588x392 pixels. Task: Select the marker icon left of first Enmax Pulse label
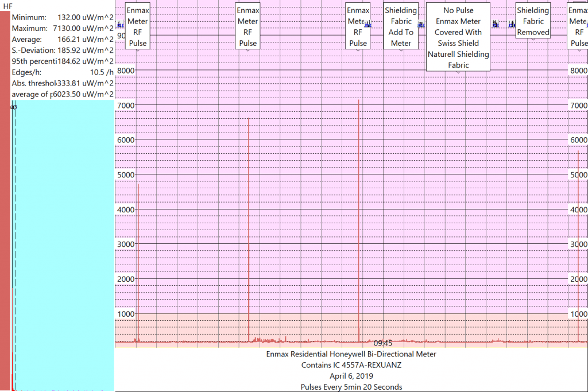[119, 25]
